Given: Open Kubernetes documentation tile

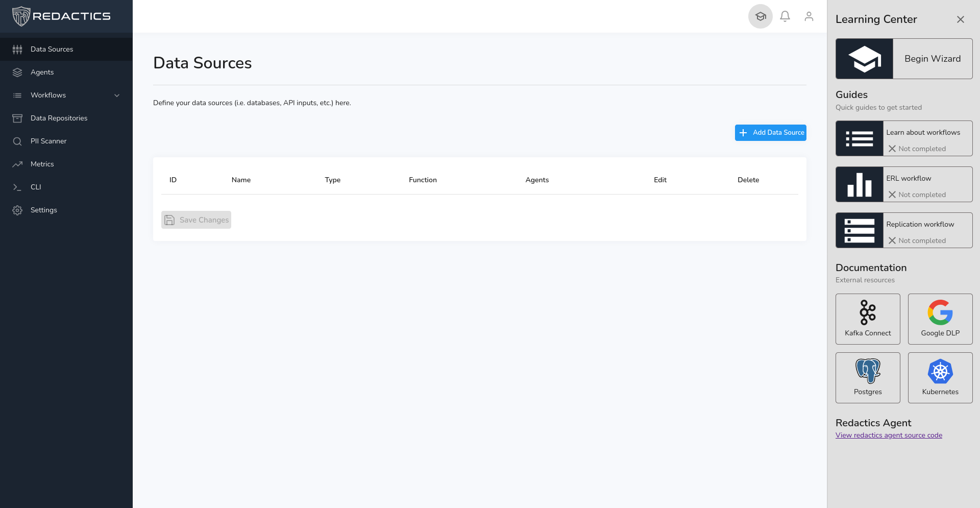Looking at the screenshot, I should point(940,378).
